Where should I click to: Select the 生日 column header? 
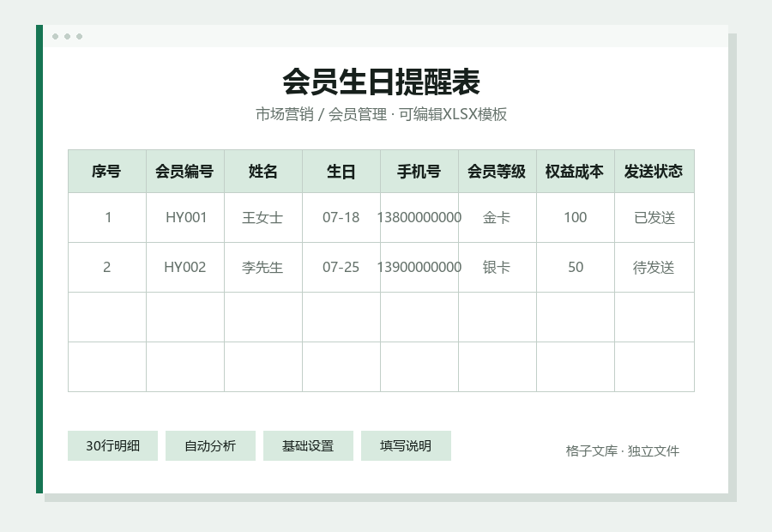point(341,172)
